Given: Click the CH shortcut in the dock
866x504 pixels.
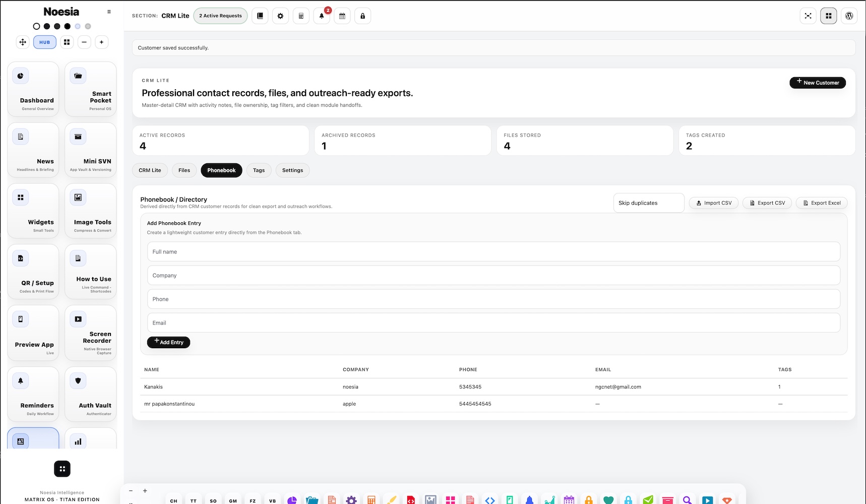Looking at the screenshot, I should point(173,500).
